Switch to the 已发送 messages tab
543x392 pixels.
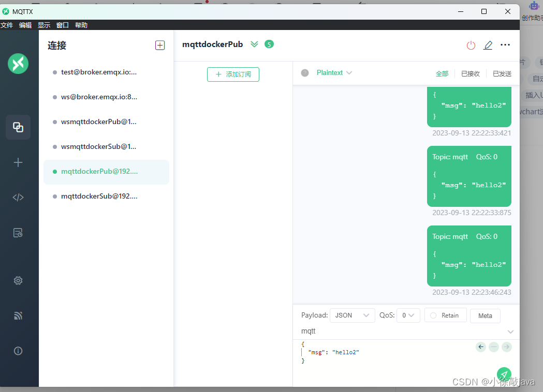502,74
